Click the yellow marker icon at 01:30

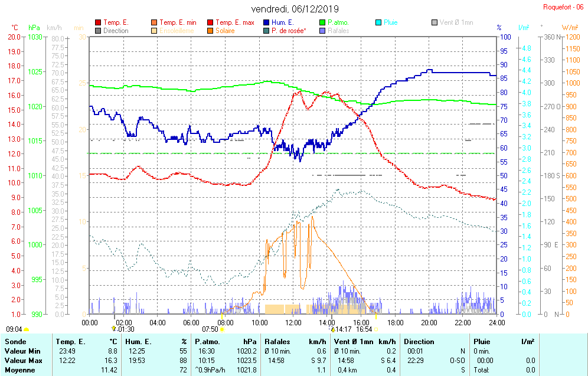click(x=113, y=328)
